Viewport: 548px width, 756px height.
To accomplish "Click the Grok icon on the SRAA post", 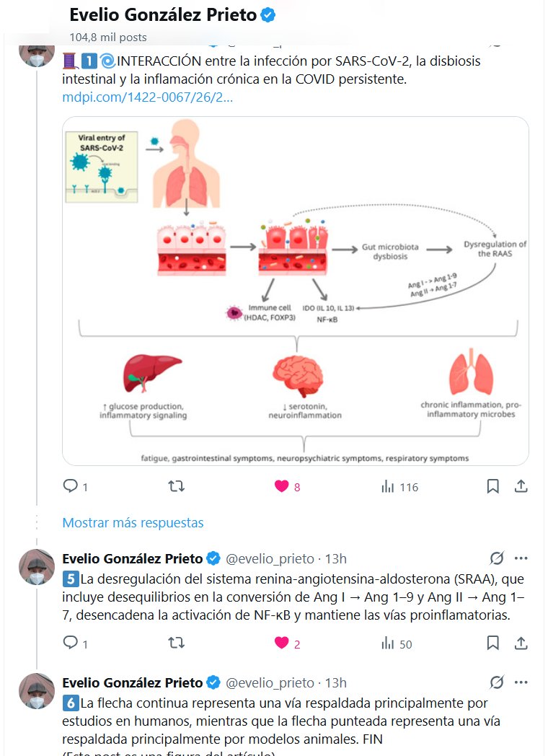I will [496, 558].
